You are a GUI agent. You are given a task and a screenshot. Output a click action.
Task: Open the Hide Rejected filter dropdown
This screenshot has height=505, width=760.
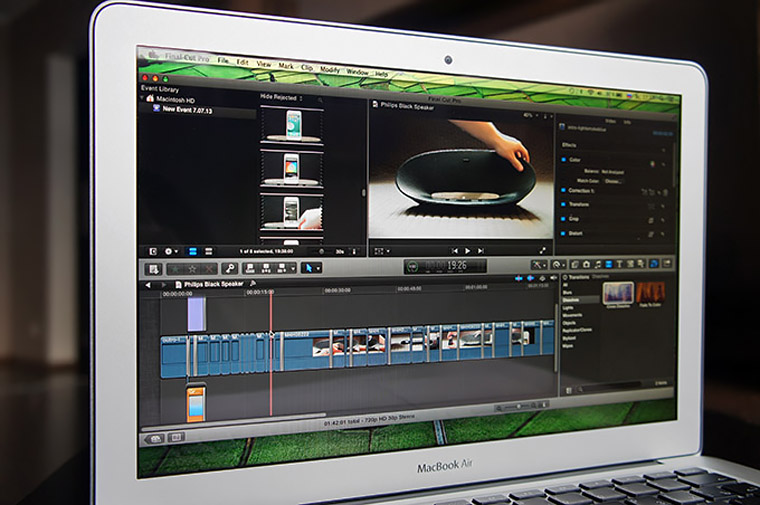tap(281, 97)
